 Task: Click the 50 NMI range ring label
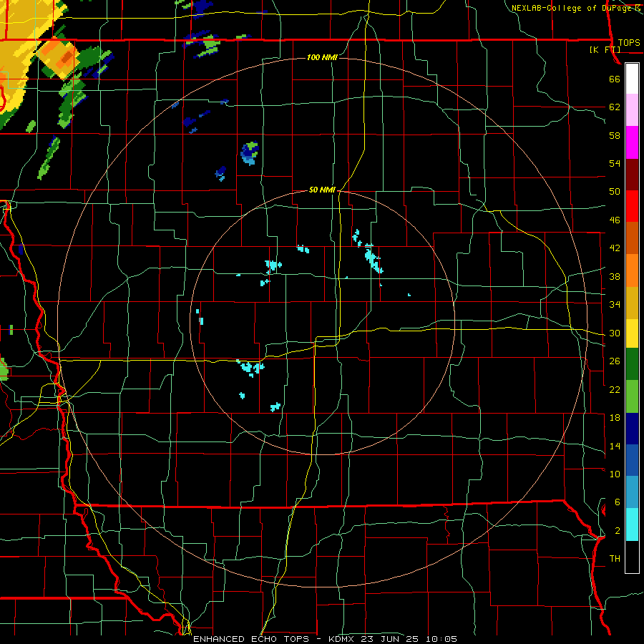click(322, 190)
